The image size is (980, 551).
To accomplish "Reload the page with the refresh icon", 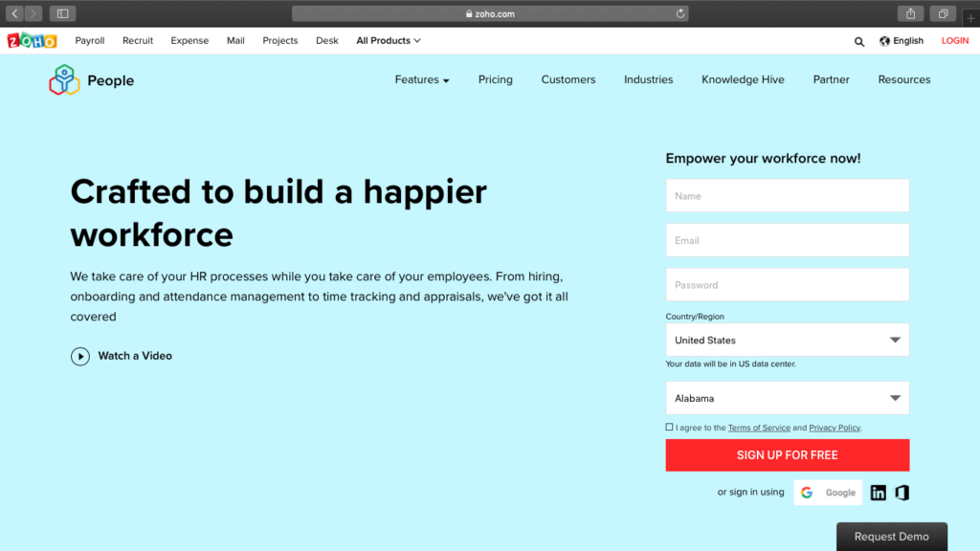I will click(x=680, y=13).
